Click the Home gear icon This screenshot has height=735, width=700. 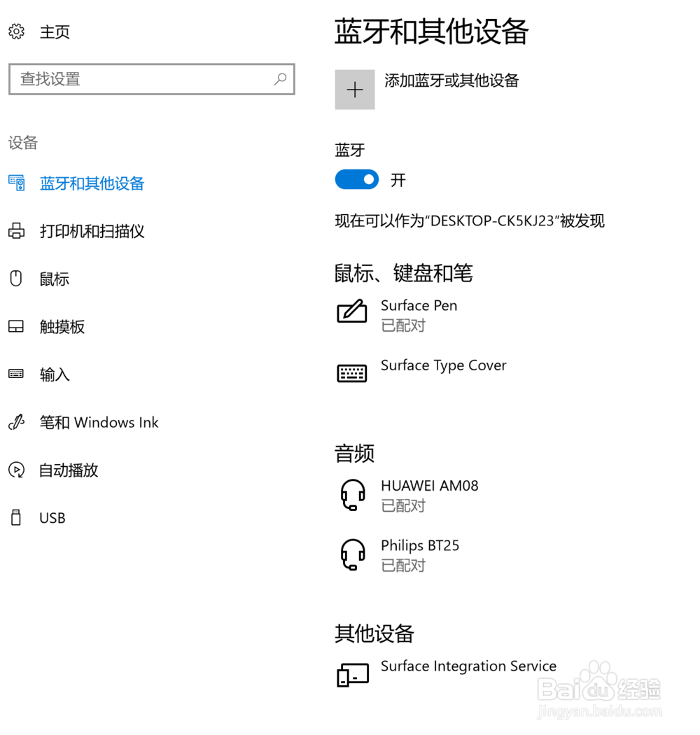(16, 31)
